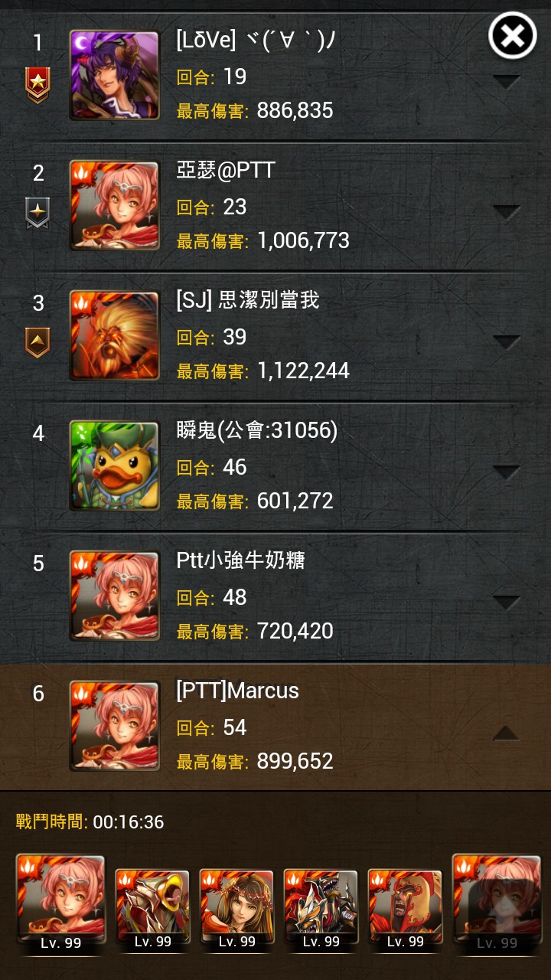The height and width of the screenshot is (980, 551).
Task: Select the team leader card at left
Action: [60, 904]
